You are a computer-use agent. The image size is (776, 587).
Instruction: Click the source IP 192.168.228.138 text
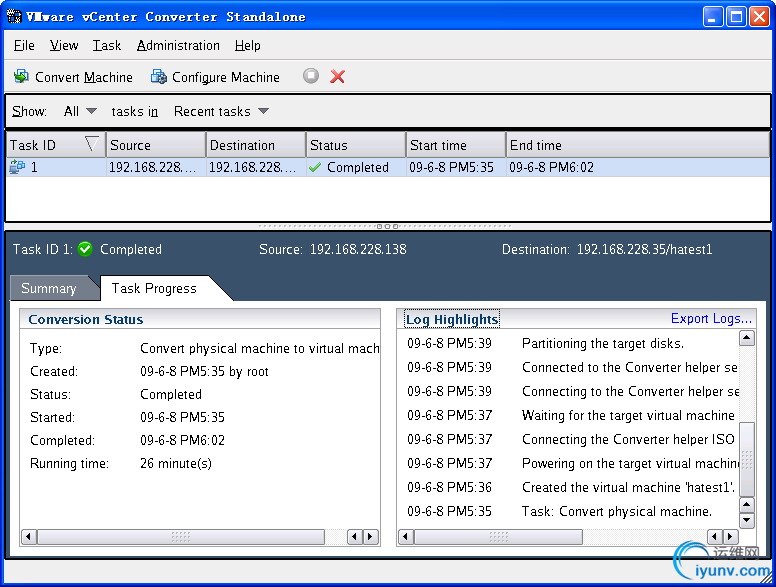(x=358, y=249)
